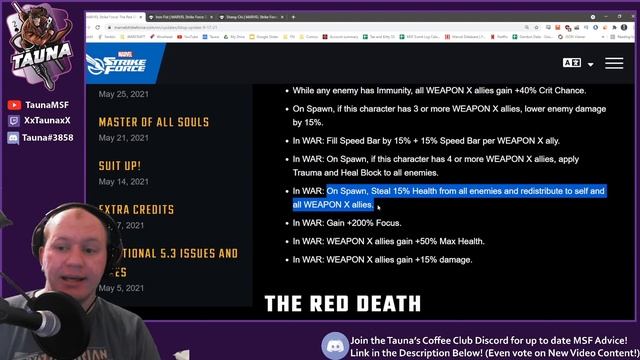
Task: Expand the bookmarks overflow chevron
Action: [603, 37]
